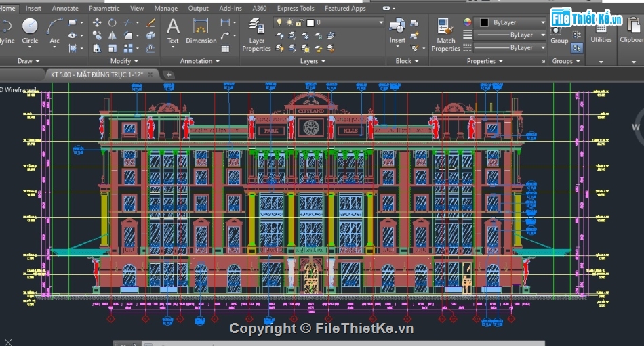Click the Group Edit icon

pos(577,35)
